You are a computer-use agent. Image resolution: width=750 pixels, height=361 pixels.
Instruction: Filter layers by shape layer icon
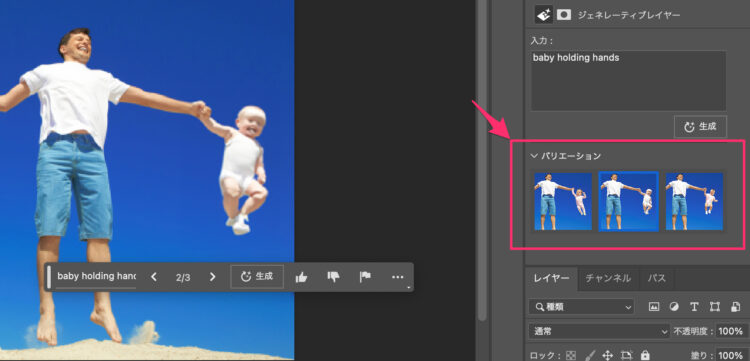(715, 306)
